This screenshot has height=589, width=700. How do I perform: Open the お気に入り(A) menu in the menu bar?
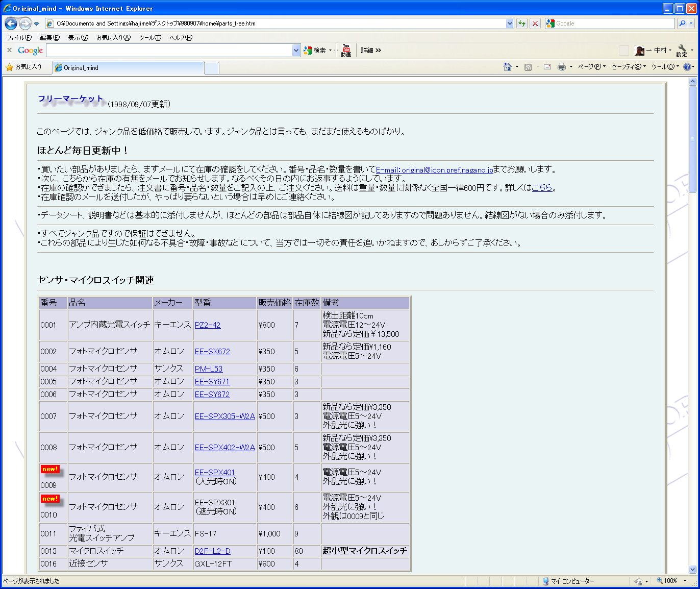click(x=113, y=37)
